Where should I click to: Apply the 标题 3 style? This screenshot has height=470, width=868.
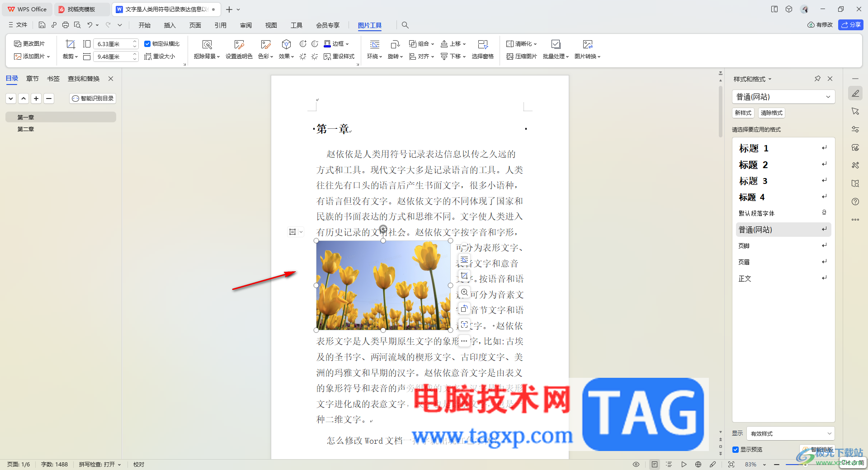click(x=783, y=181)
